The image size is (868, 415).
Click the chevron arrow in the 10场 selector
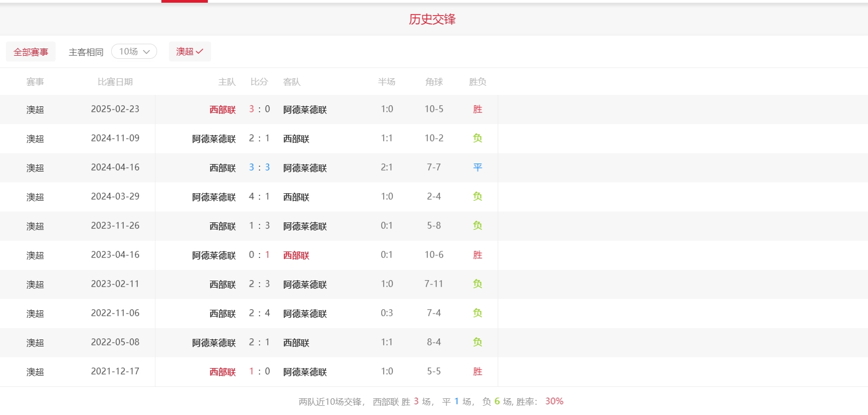[146, 52]
